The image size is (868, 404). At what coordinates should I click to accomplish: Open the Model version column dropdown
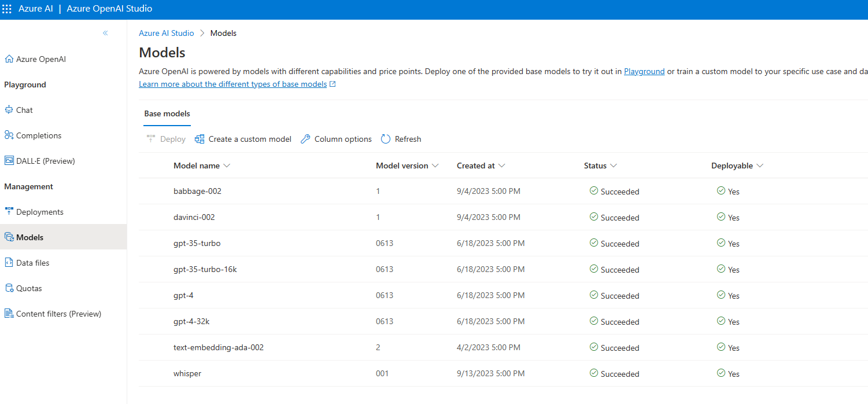click(x=435, y=166)
